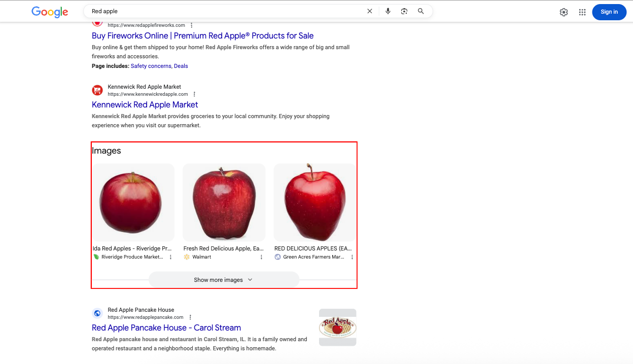633x364 pixels.
Task: Open the Ida Red Apples image thumbnail
Action: 133,202
